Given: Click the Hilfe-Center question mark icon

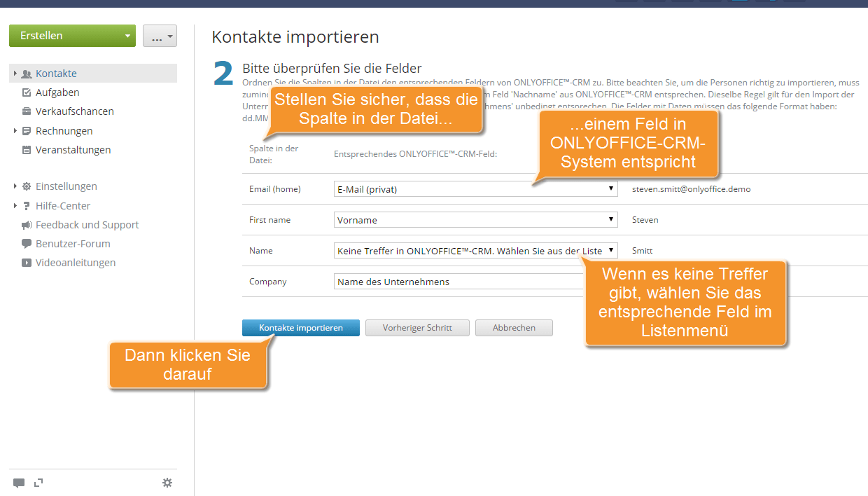Looking at the screenshot, I should (x=27, y=206).
